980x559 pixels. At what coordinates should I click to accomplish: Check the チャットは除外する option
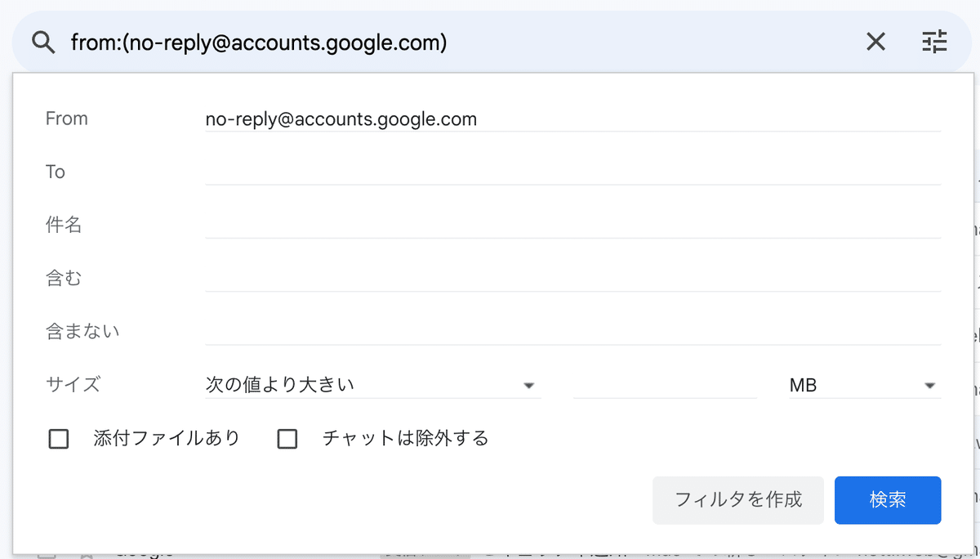287,439
